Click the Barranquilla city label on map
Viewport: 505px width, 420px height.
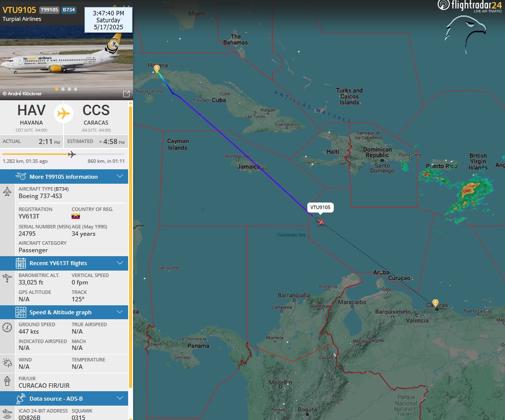point(294,295)
